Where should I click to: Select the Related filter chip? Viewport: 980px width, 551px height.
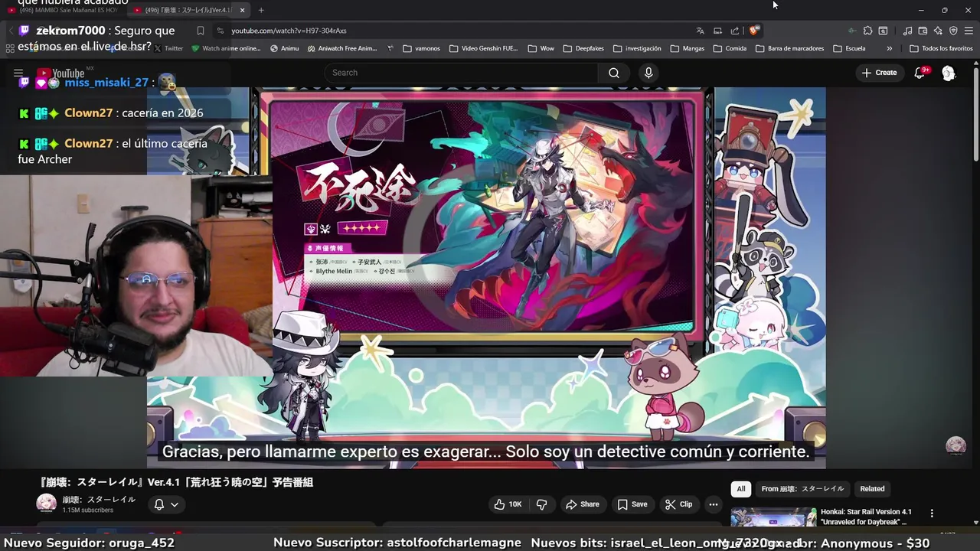[x=872, y=489]
